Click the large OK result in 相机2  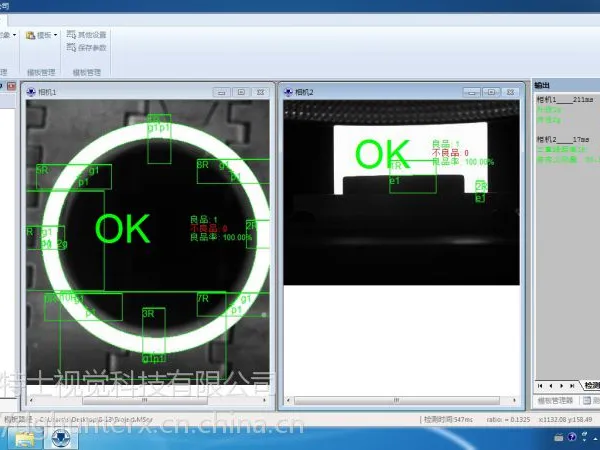coord(383,154)
